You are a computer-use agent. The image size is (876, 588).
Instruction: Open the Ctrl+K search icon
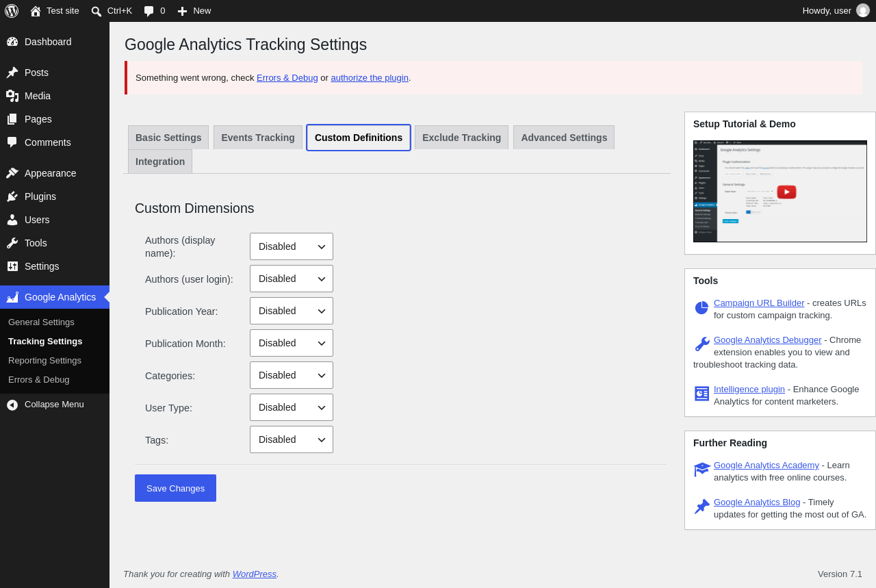(96, 11)
